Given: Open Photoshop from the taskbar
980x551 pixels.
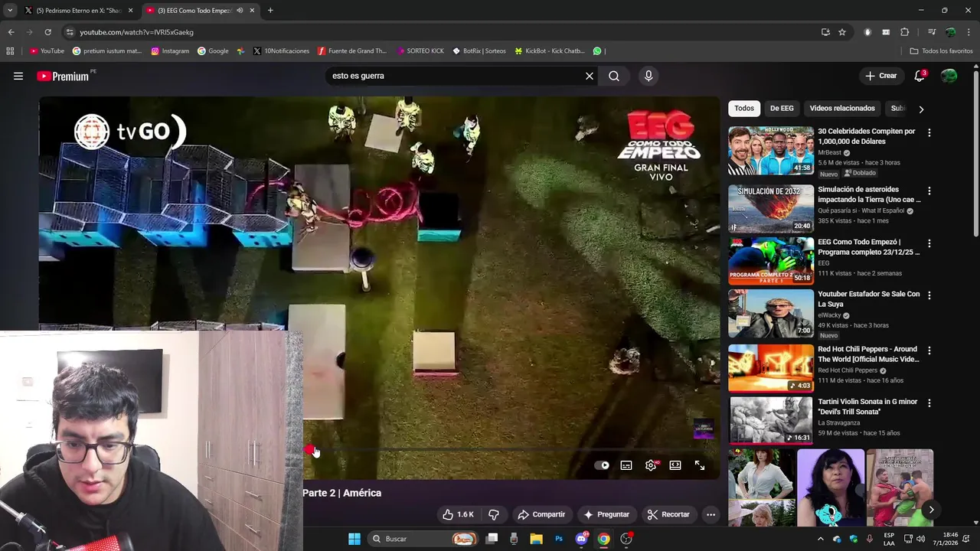Looking at the screenshot, I should pos(559,539).
